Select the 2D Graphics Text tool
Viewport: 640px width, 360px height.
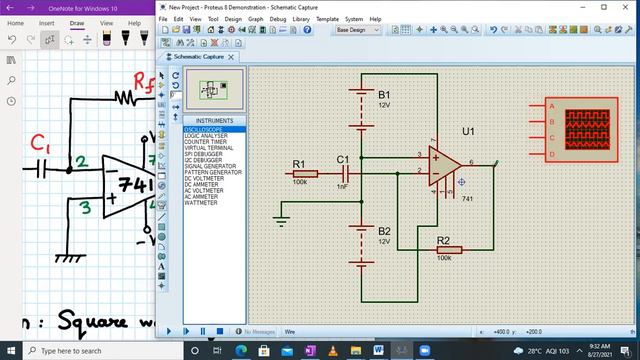[x=162, y=267]
